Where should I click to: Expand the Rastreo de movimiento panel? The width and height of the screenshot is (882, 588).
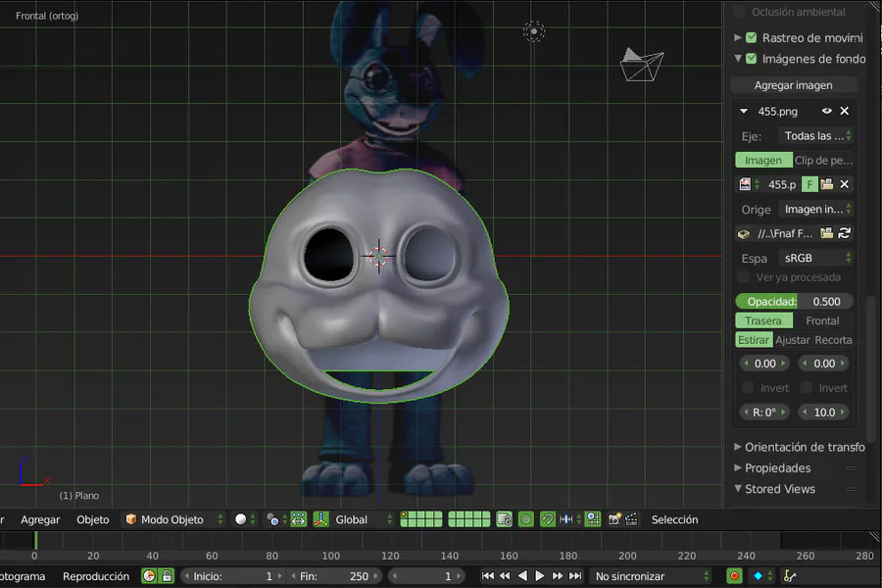coord(737,37)
